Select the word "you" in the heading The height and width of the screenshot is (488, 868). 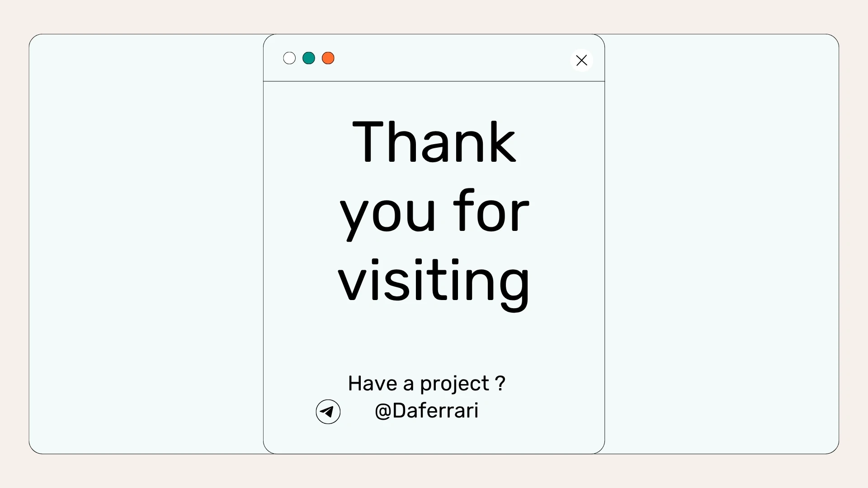pyautogui.click(x=388, y=212)
